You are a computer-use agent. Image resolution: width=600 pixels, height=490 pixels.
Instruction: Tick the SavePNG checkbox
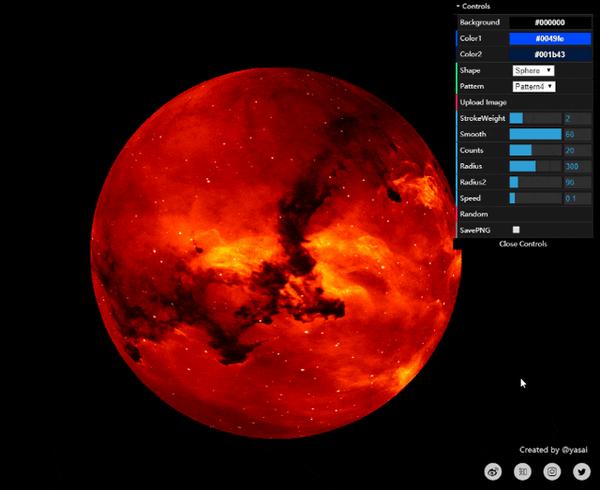(x=516, y=230)
